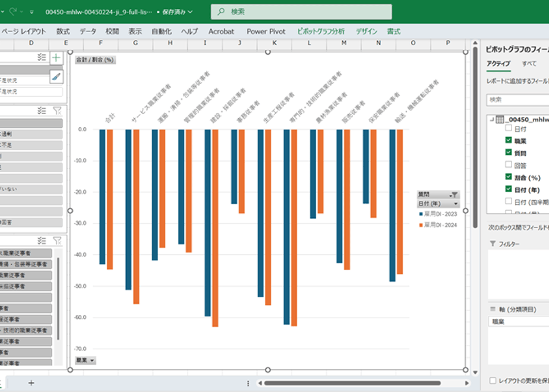
Task: Select the 雇用DI - 2023 legend entry
Action: click(x=438, y=214)
